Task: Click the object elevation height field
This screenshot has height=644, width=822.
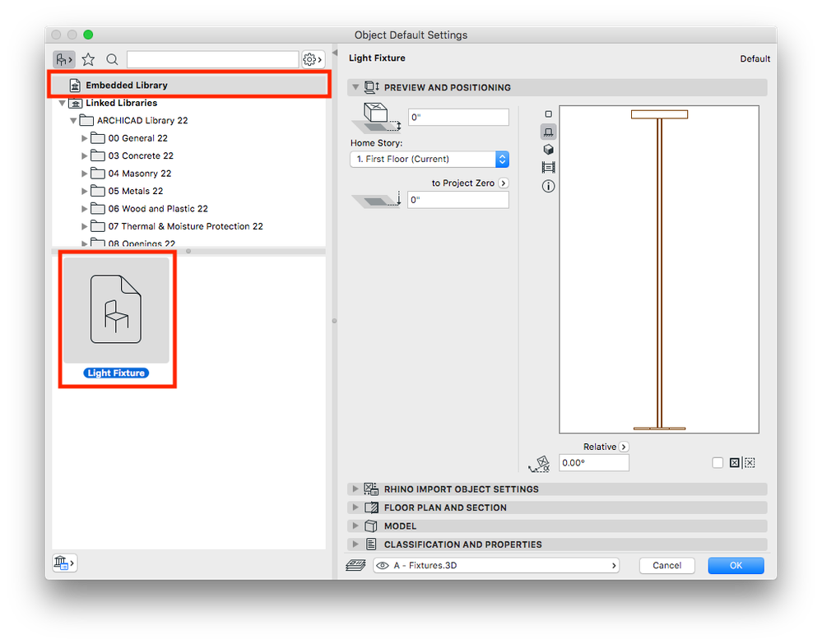Action: [458, 118]
